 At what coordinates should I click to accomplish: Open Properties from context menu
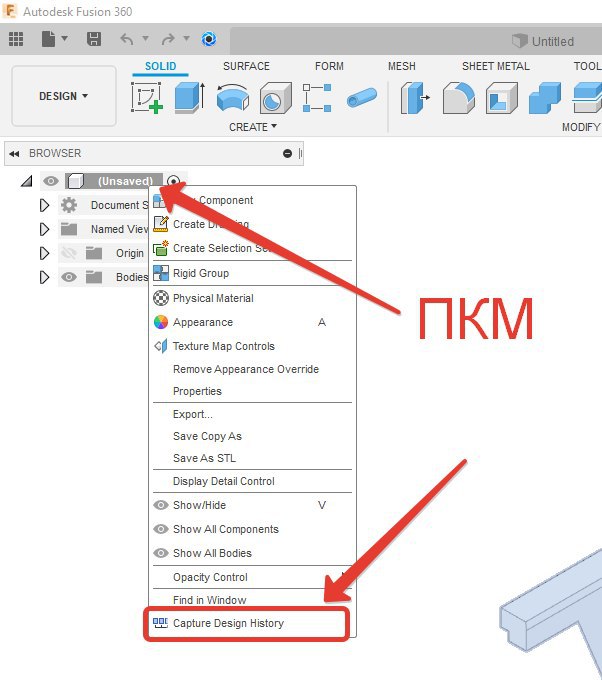click(x=252, y=391)
